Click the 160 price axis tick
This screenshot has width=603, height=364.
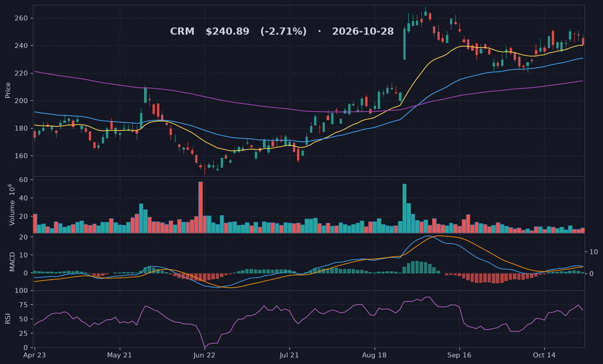22,156
